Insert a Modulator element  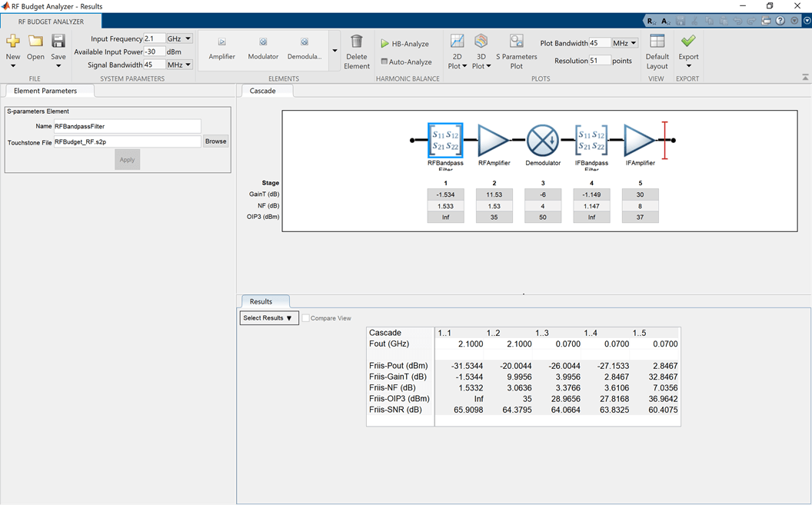[x=262, y=49]
